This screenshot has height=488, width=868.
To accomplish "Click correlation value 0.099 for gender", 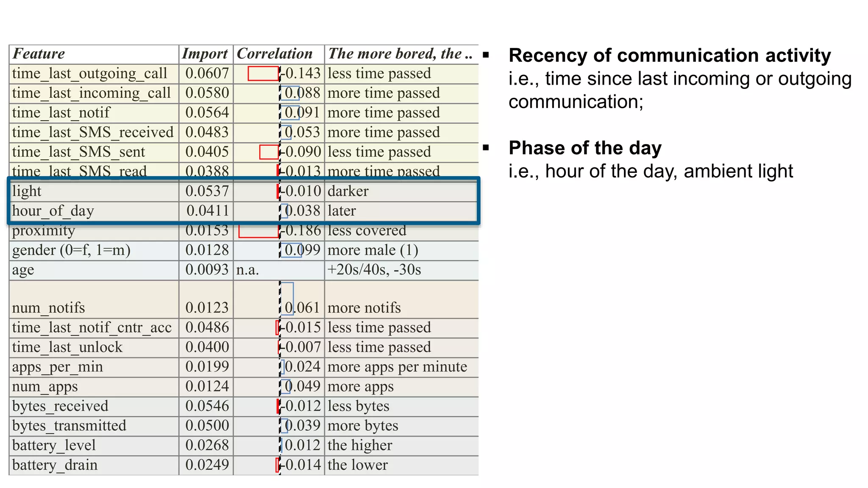I will pos(302,250).
